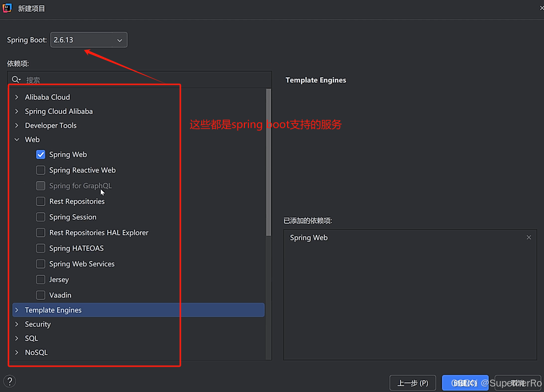
Task: Select the NoSQL tree row label
Action: point(36,352)
